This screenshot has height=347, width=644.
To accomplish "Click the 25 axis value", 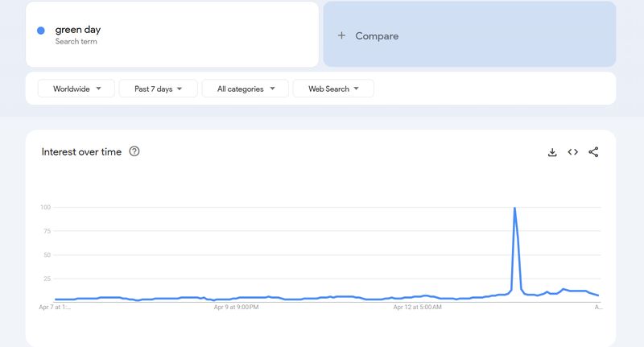I will click(47, 279).
